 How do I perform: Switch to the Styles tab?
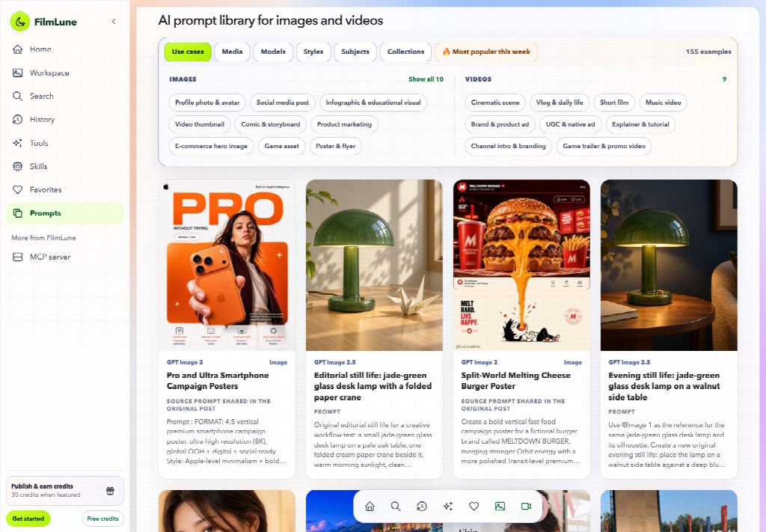pos(313,52)
